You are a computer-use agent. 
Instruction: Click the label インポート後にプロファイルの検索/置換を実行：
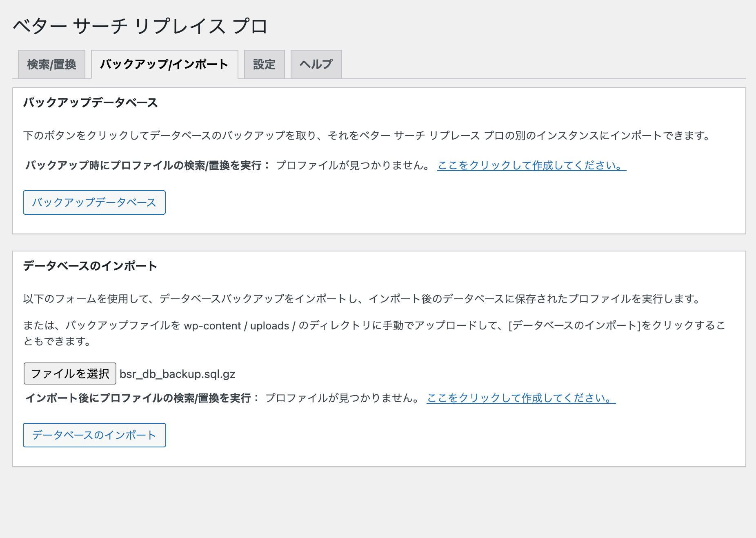pos(142,398)
